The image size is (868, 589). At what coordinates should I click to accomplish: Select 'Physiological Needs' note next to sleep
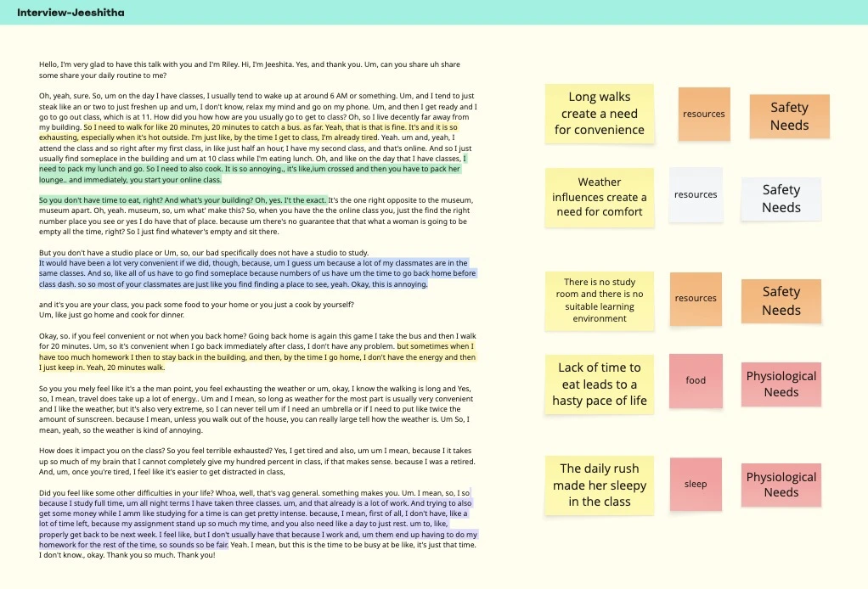[x=781, y=485]
